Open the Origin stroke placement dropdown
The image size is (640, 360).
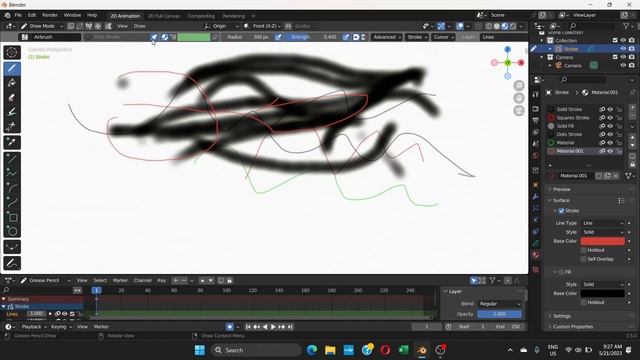(221, 26)
